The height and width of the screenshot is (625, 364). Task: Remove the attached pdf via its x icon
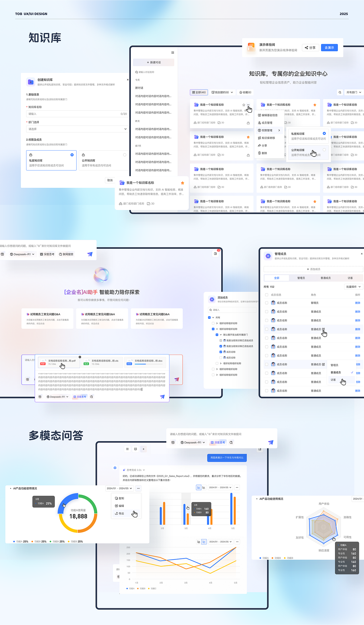80,357
